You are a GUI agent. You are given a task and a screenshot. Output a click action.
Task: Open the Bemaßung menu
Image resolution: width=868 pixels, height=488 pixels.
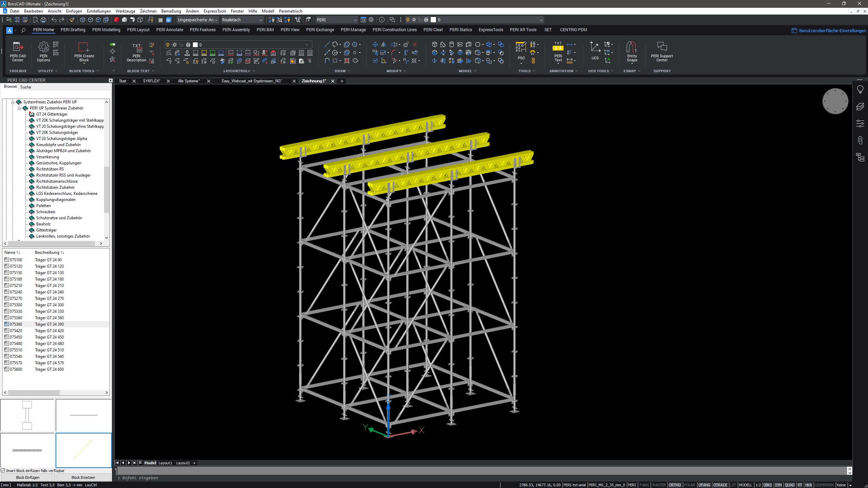[171, 11]
